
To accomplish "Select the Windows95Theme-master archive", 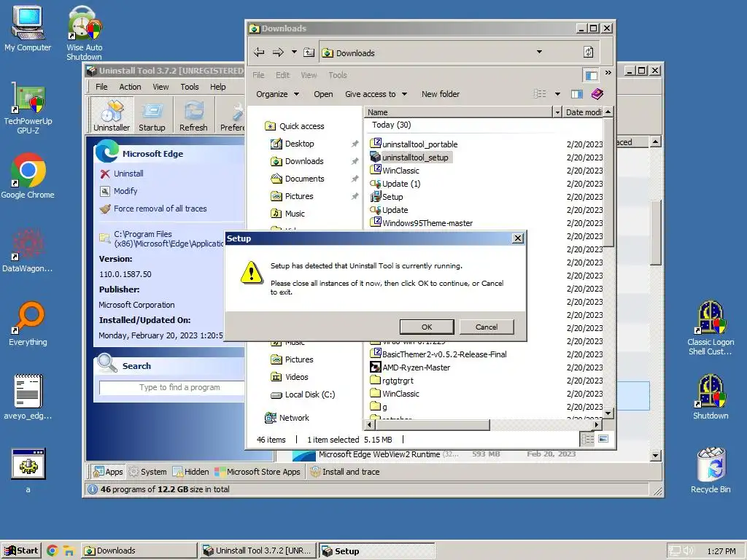I will [422, 223].
